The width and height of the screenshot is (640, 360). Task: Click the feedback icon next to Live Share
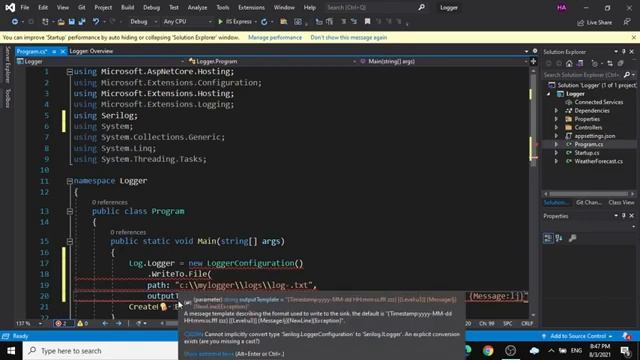pyautogui.click(x=627, y=22)
